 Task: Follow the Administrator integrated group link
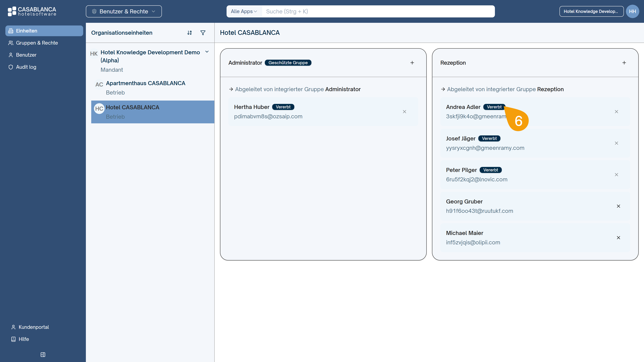pyautogui.click(x=343, y=89)
